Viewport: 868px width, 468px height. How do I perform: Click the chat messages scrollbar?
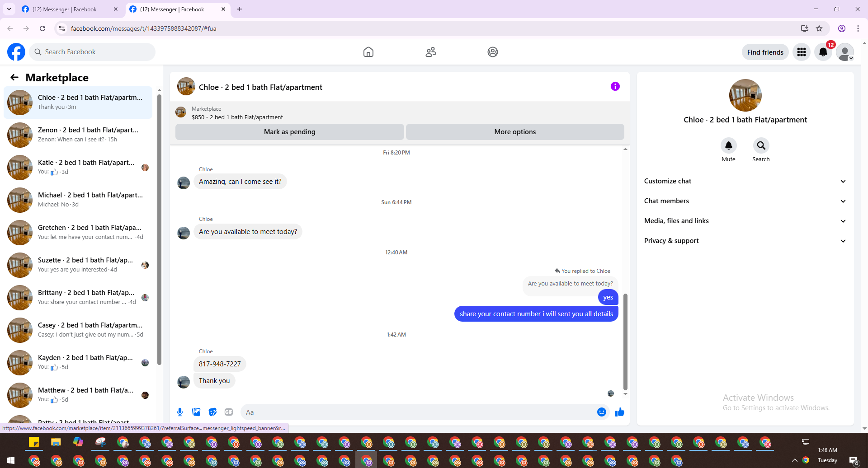(625, 342)
